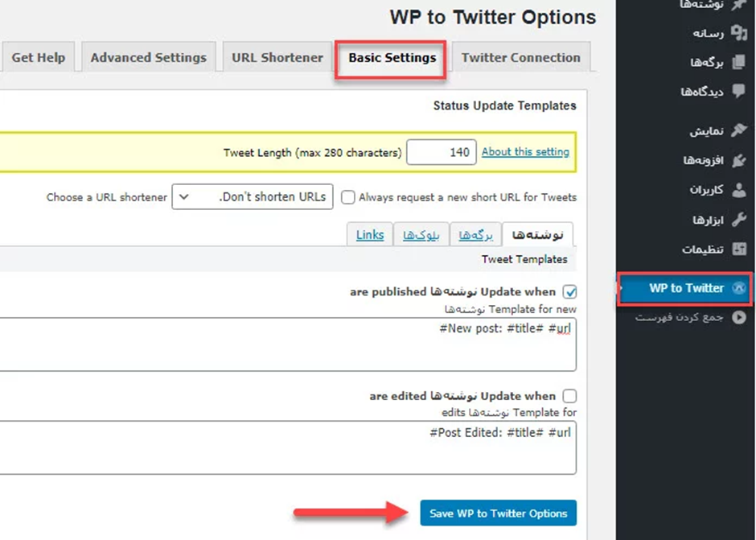The width and height of the screenshot is (756, 540).
Task: Click the pin icon next to نوشته‌ها
Action: [738, 5]
